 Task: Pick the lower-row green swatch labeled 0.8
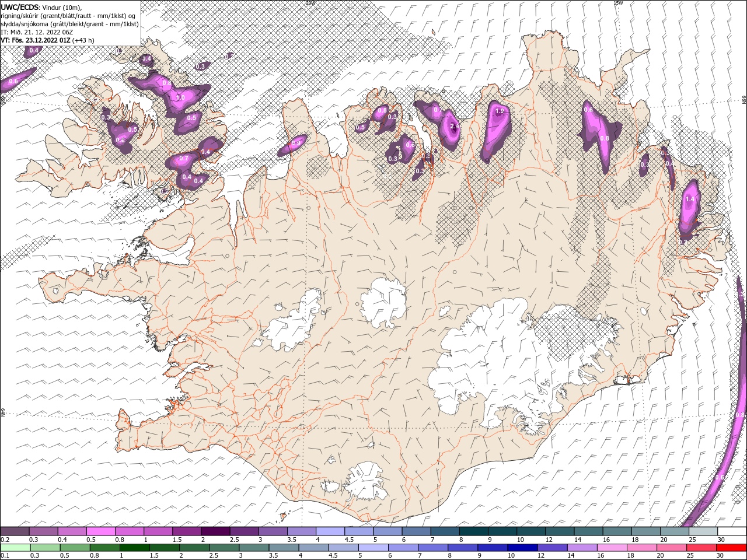(x=104, y=547)
